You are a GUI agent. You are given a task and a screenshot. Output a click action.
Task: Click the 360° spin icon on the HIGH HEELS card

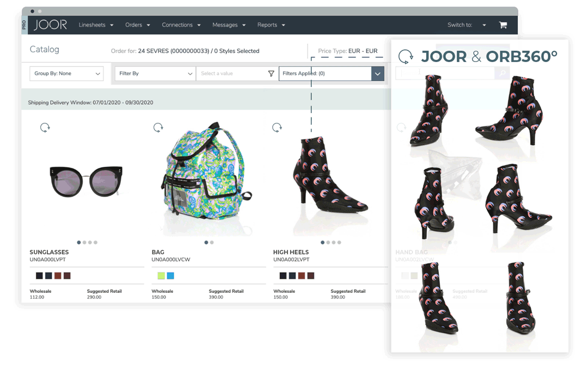[x=277, y=127]
